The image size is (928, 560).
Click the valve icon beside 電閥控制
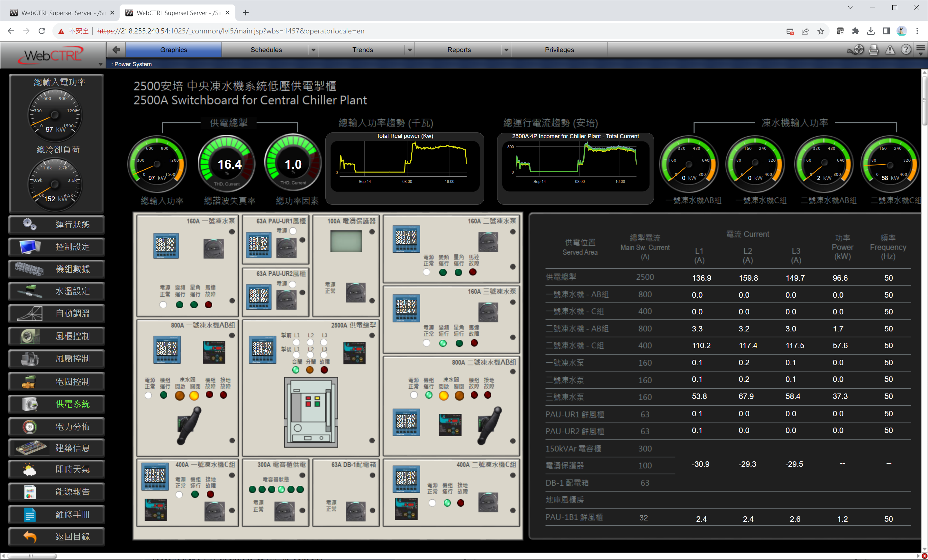(29, 382)
